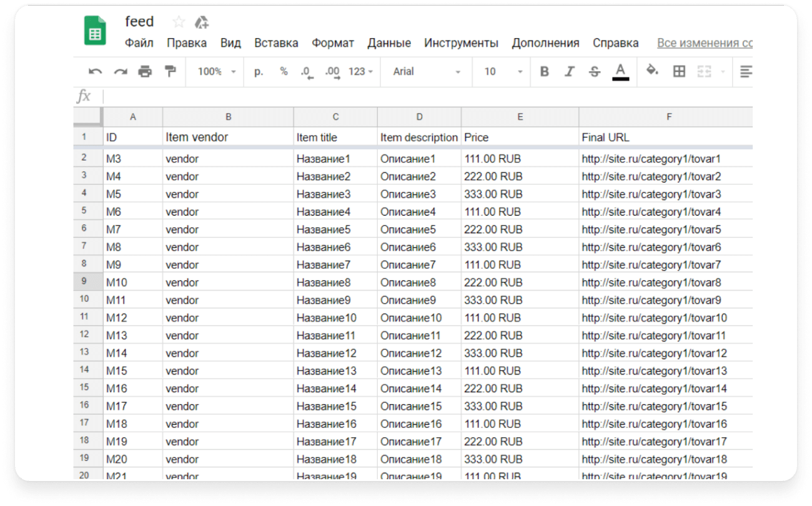Select the vendor cell in row 15
The image size is (812, 506).
pyautogui.click(x=228, y=389)
